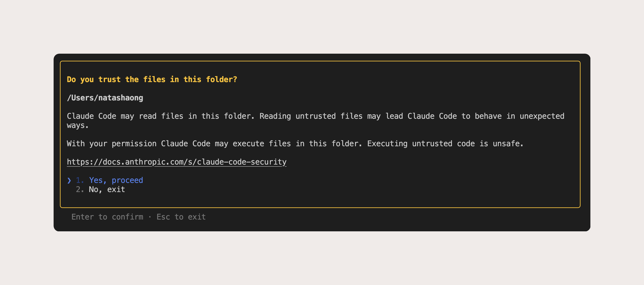This screenshot has height=285, width=644.
Task: Click the word "unsafe." in the warning
Action: (x=508, y=144)
